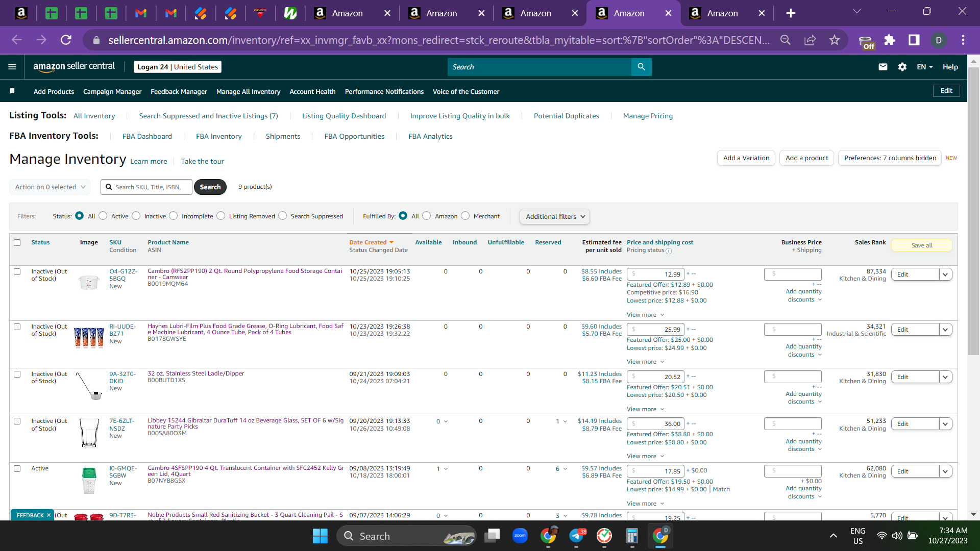The image size is (980, 551).
Task: Open the browser Extensions puzzle icon
Action: [x=890, y=40]
